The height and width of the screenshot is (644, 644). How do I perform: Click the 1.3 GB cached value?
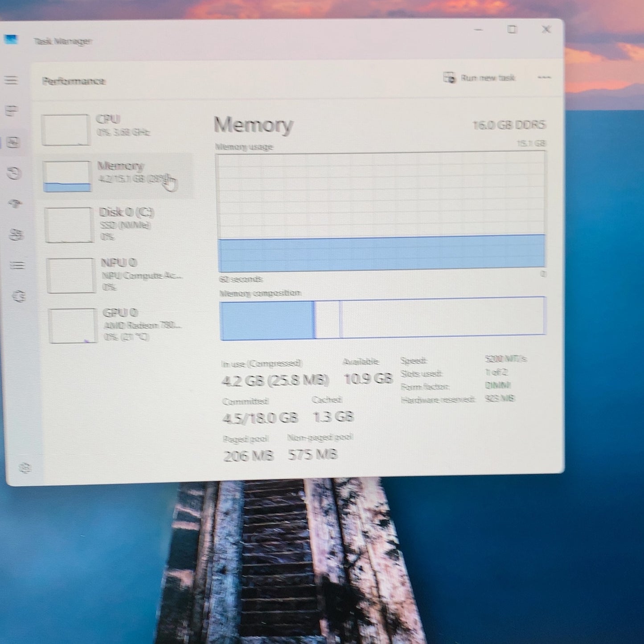click(333, 417)
